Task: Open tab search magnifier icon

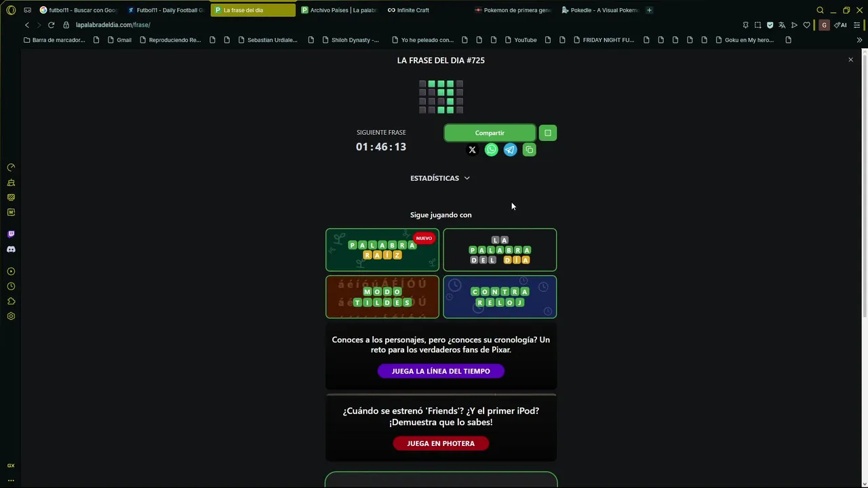Action: coord(820,10)
